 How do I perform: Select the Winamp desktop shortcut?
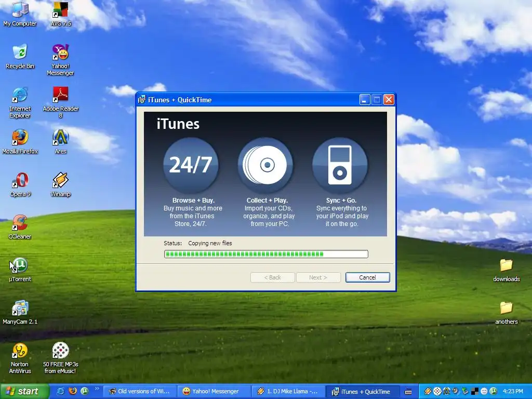pos(60,184)
